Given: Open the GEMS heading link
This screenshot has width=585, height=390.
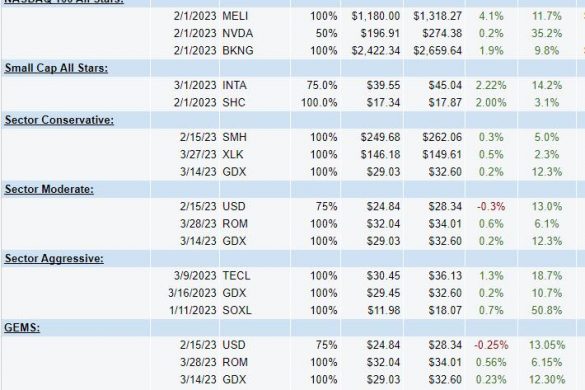Looking at the screenshot, I should (22, 328).
